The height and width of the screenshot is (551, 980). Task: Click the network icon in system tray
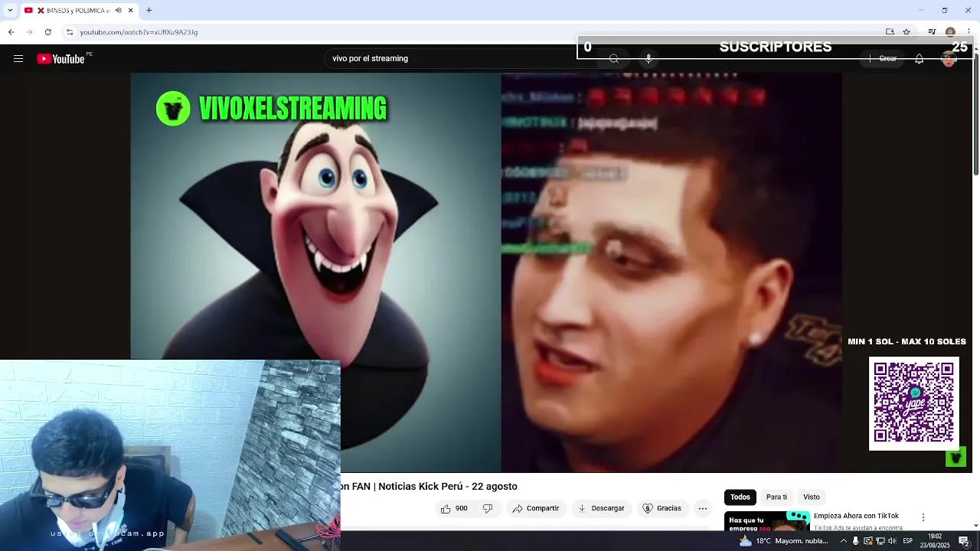880,540
